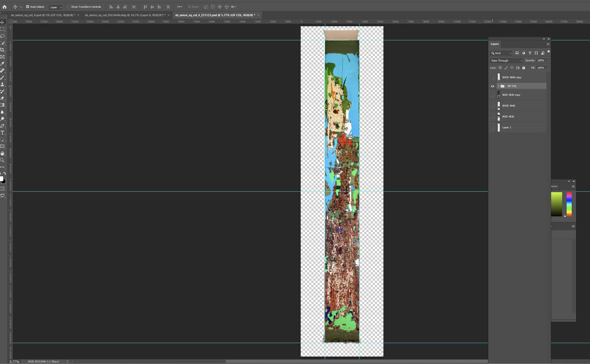Click the Home icon in options bar
This screenshot has height=364, width=590.
(5, 7)
